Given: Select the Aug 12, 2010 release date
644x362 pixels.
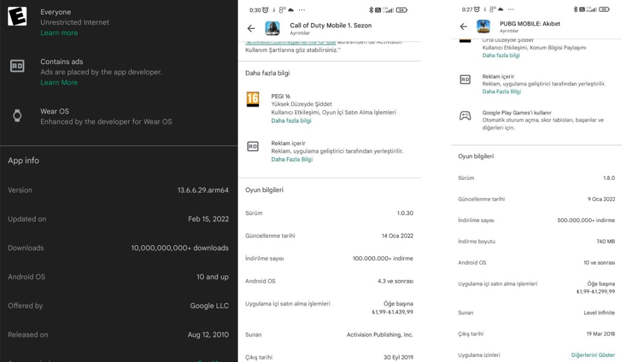Looking at the screenshot, I should (x=208, y=335).
